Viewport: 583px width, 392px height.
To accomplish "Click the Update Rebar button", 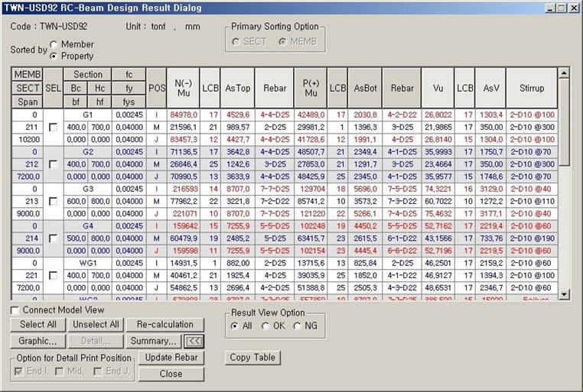I will pyautogui.click(x=171, y=358).
